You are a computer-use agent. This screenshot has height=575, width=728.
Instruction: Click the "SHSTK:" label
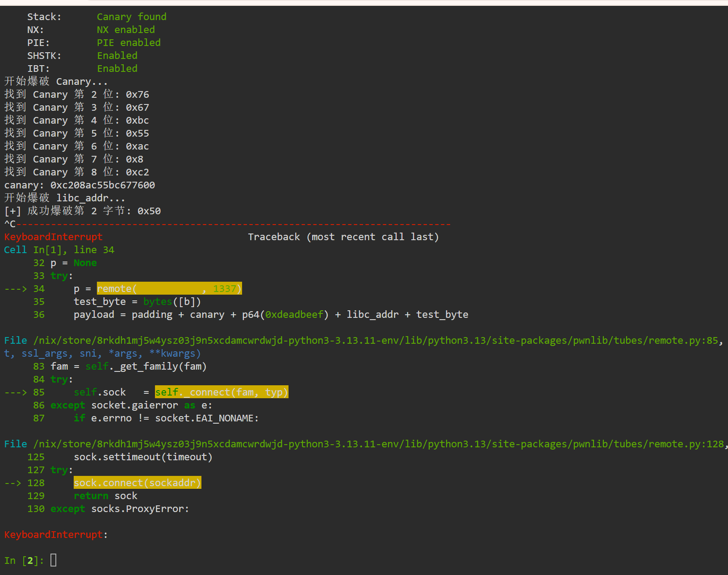point(44,56)
